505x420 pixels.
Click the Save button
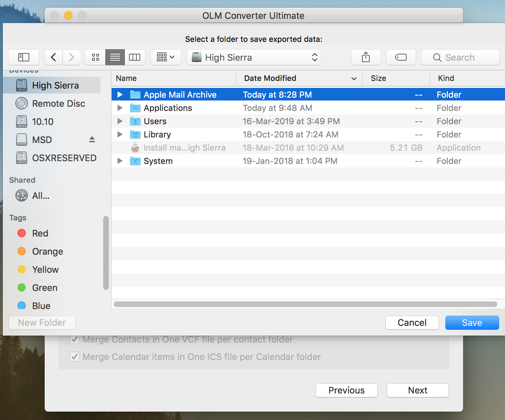(x=472, y=323)
